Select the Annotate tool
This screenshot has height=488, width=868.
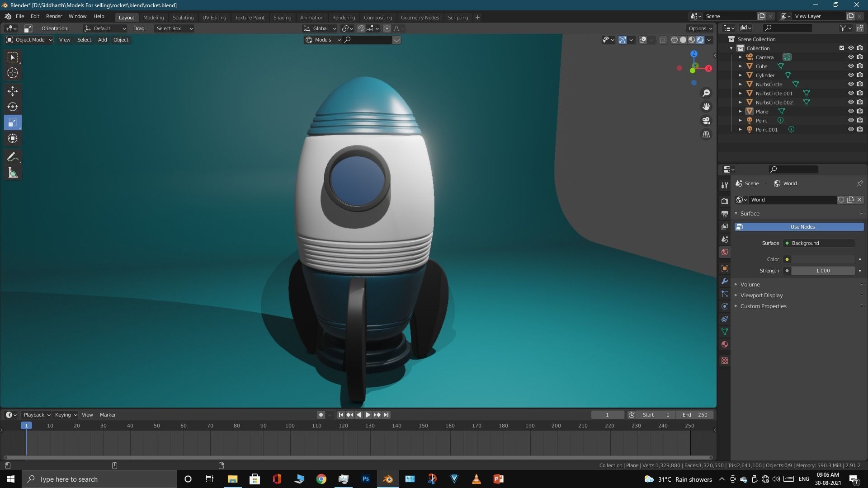coord(13,157)
